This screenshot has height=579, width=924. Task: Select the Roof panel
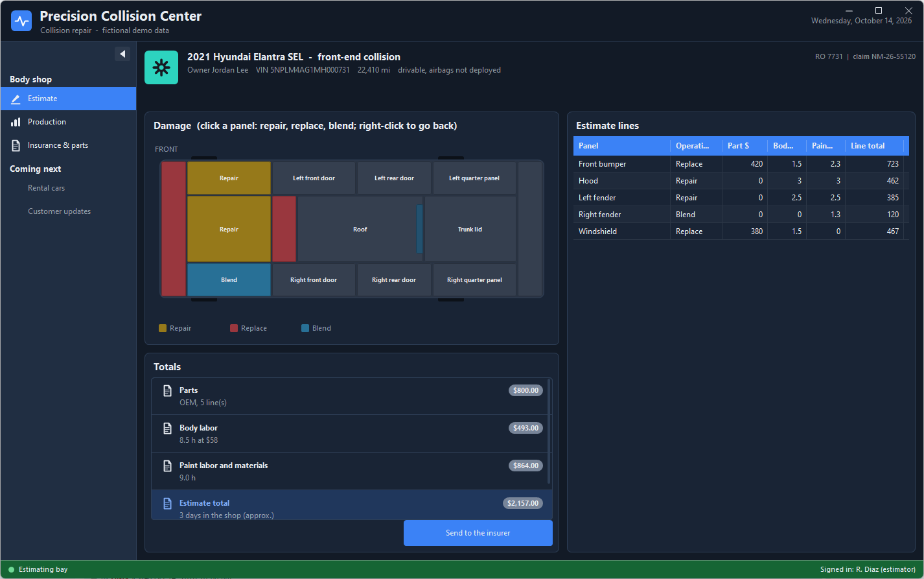click(360, 230)
